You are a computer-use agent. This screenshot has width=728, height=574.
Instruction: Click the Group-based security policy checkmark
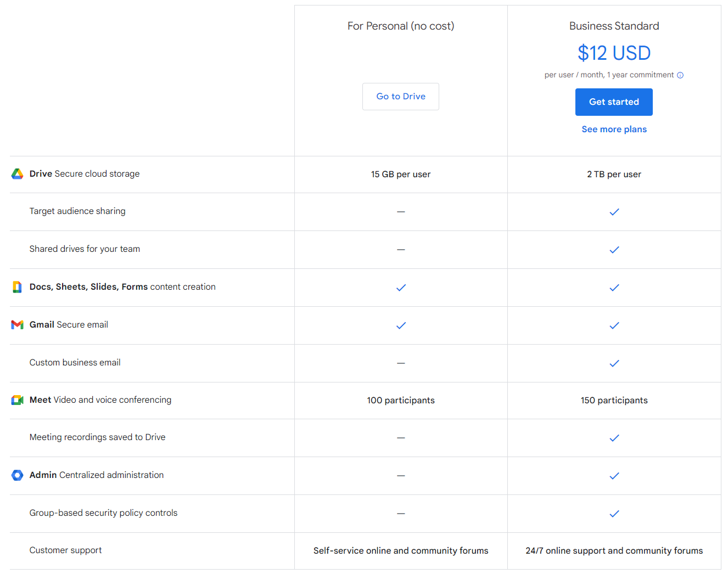pos(614,514)
